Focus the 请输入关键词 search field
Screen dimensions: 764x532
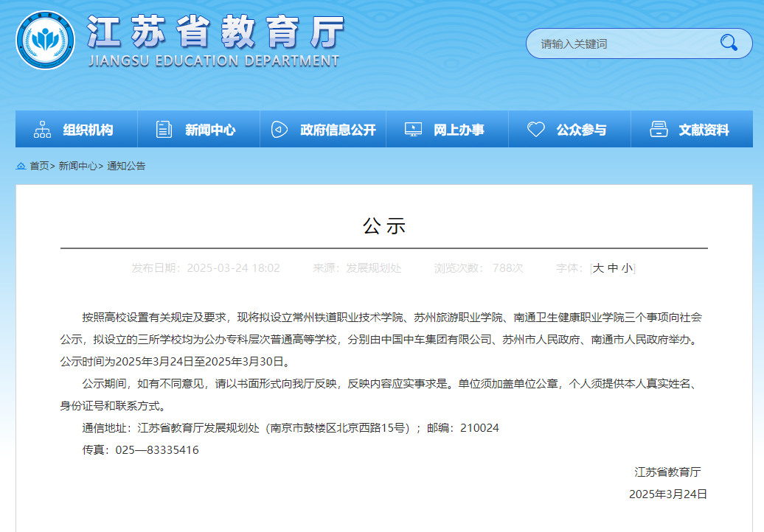(x=639, y=43)
